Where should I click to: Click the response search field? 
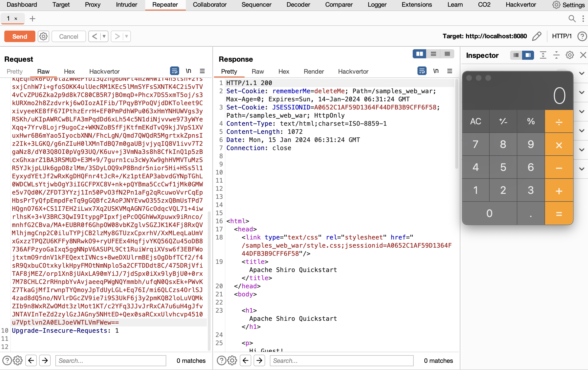341,360
